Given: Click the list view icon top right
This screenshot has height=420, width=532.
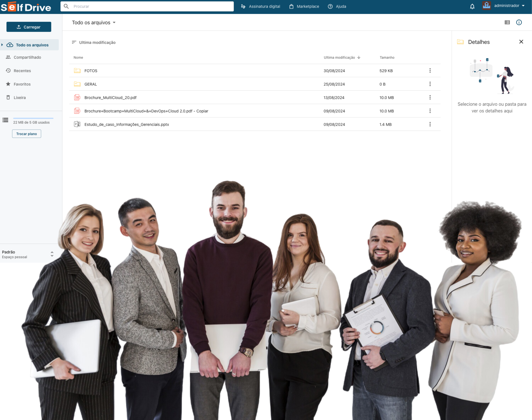Looking at the screenshot, I should pyautogui.click(x=507, y=23).
